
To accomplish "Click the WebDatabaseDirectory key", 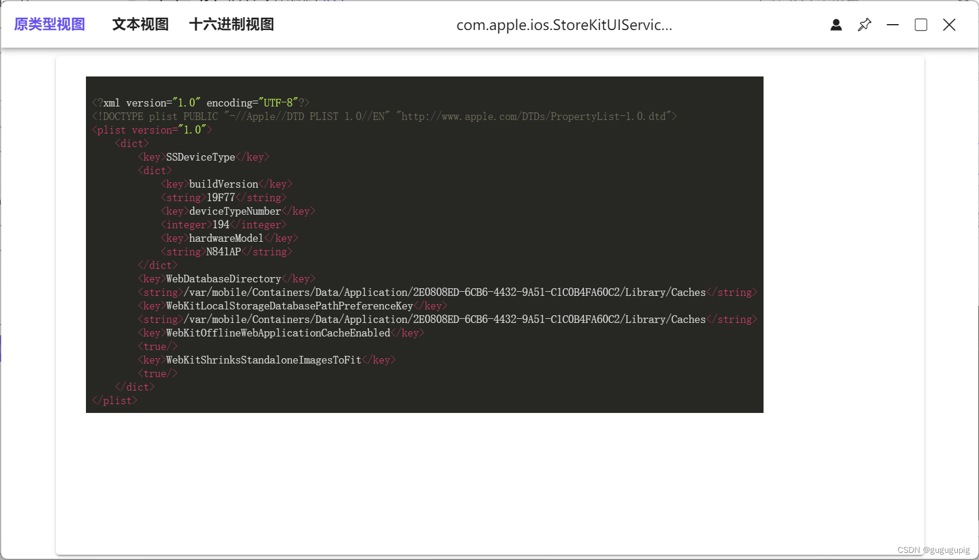I will (227, 279).
